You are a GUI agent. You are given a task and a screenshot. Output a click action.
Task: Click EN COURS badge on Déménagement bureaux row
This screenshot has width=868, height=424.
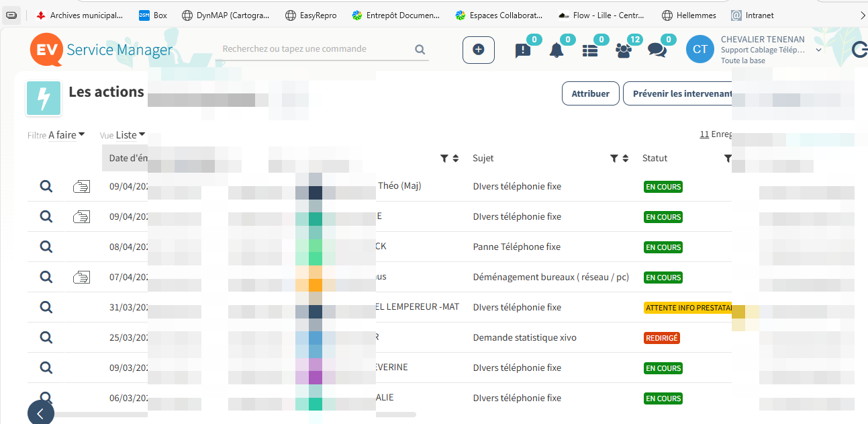tap(663, 278)
